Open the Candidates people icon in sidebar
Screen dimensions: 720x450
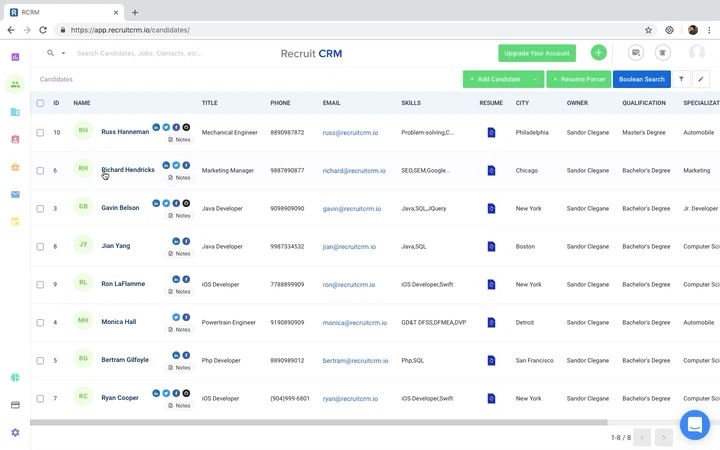(x=15, y=84)
